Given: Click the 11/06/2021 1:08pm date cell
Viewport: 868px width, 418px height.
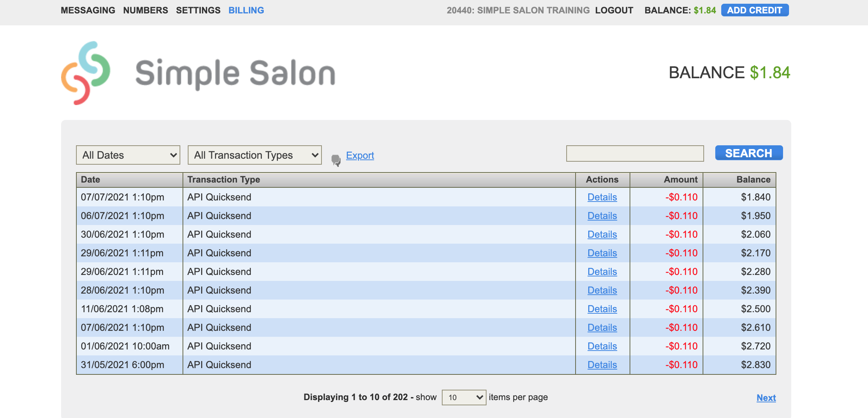Looking at the screenshot, I should pyautogui.click(x=130, y=309).
